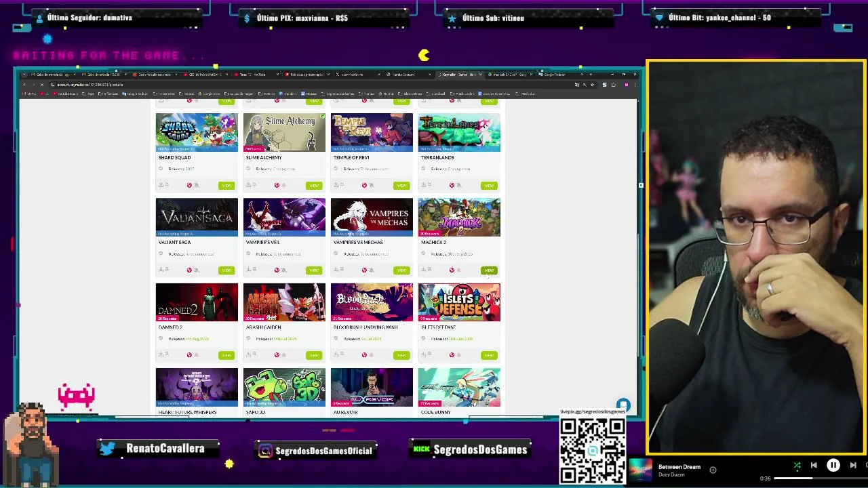868x488 pixels.
Task: Open VIEW for Vampires vs Mechas
Action: pyautogui.click(x=401, y=270)
